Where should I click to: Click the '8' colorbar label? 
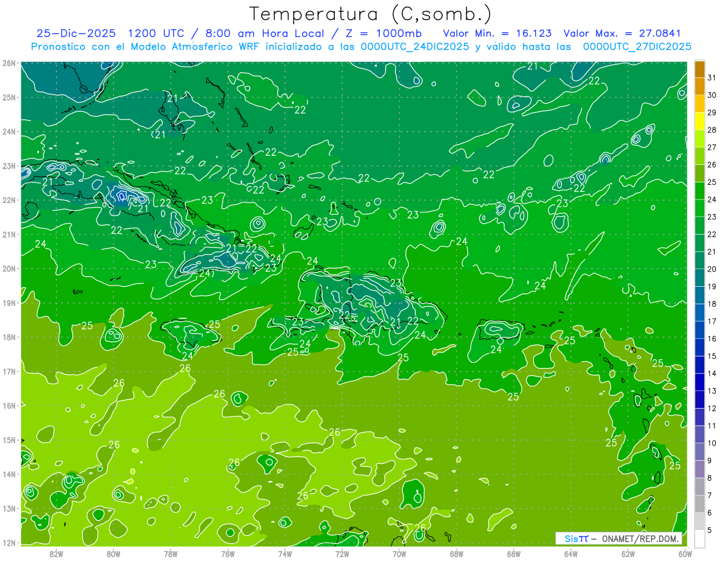(710, 478)
